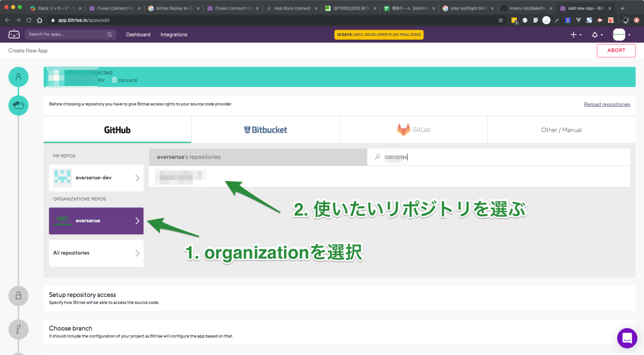Click the grey V extension icon
The image size is (644, 355).
[579, 20]
